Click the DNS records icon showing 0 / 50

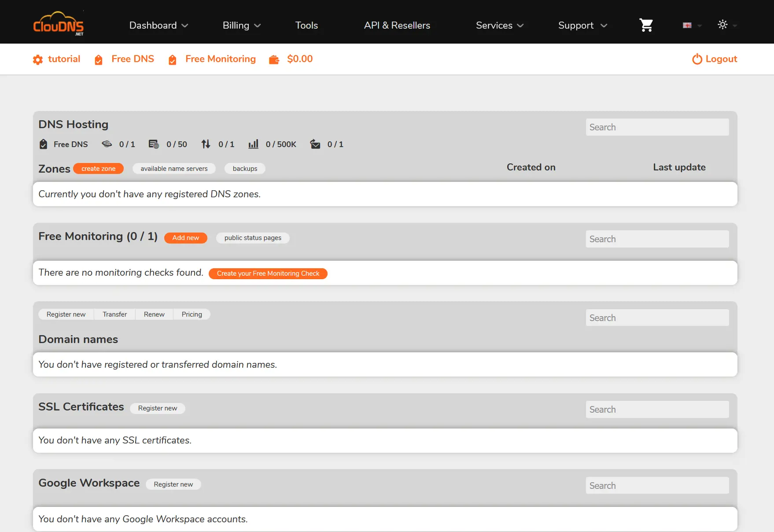click(154, 144)
